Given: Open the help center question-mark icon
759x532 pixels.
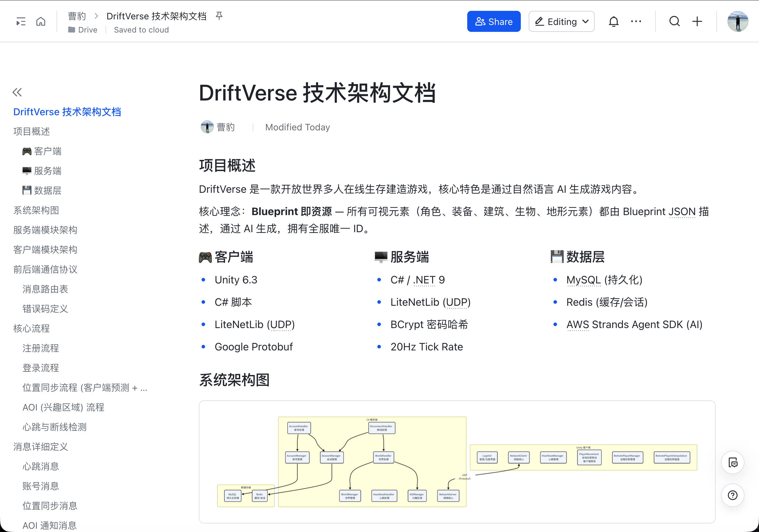Looking at the screenshot, I should click(x=733, y=495).
